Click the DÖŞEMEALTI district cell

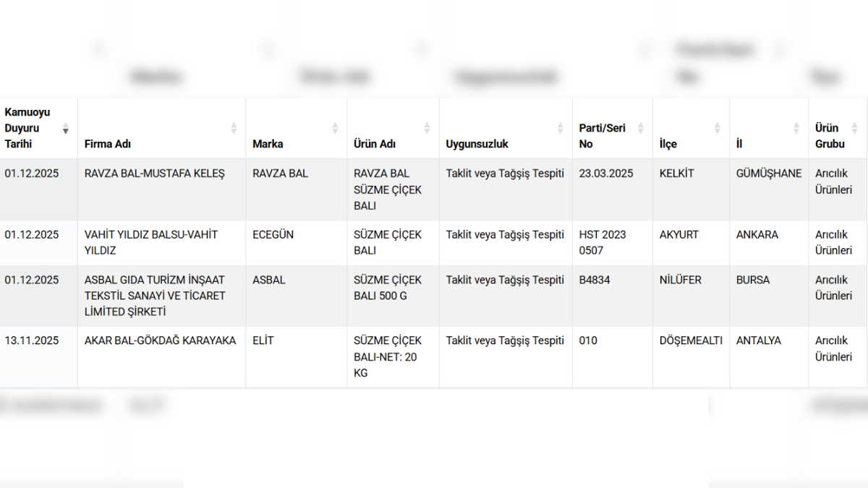pyautogui.click(x=690, y=341)
